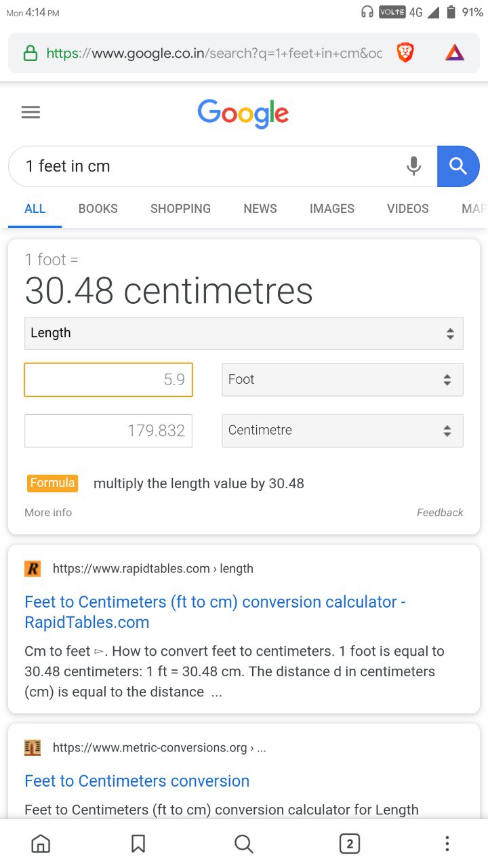The image size is (488, 868).
Task: Click the More info link
Action: tap(48, 513)
